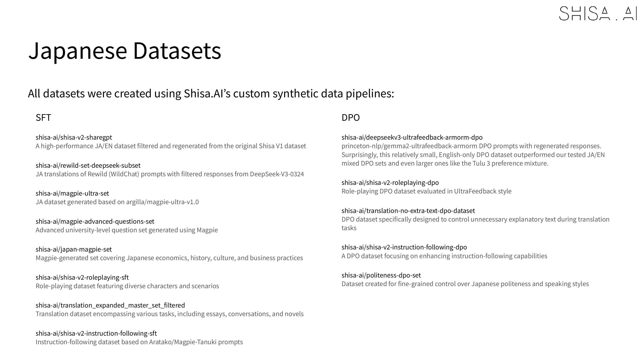The height and width of the screenshot is (362, 644).
Task: Click shisa-ai/translation_expanded_master_set_filtered dataset name
Action: click(x=110, y=305)
